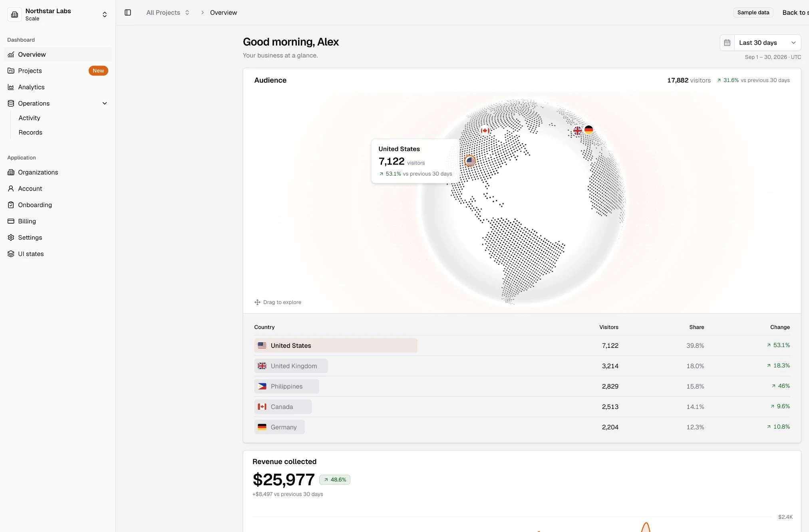Select the Canada country row
Viewport: 809px width, 532px height.
[x=522, y=407]
